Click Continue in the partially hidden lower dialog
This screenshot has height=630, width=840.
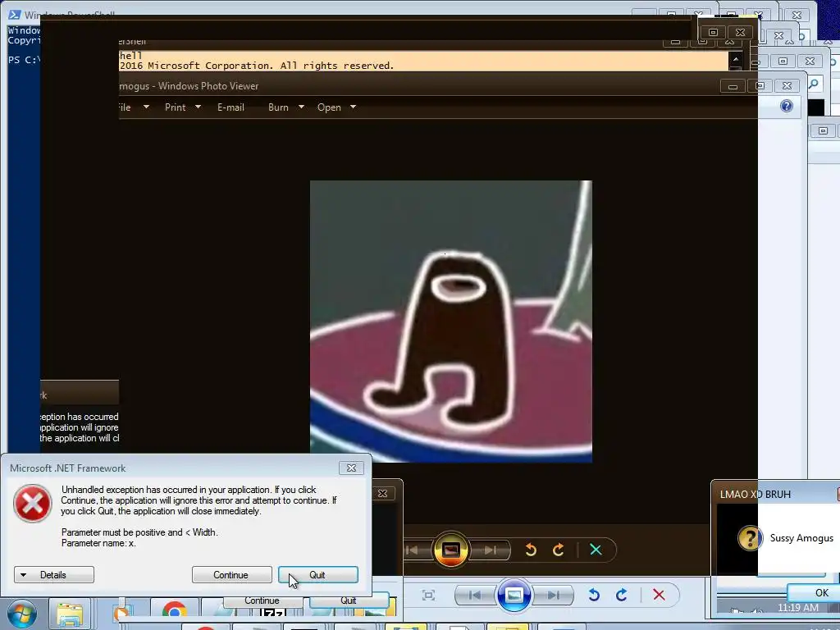pyautogui.click(x=262, y=600)
